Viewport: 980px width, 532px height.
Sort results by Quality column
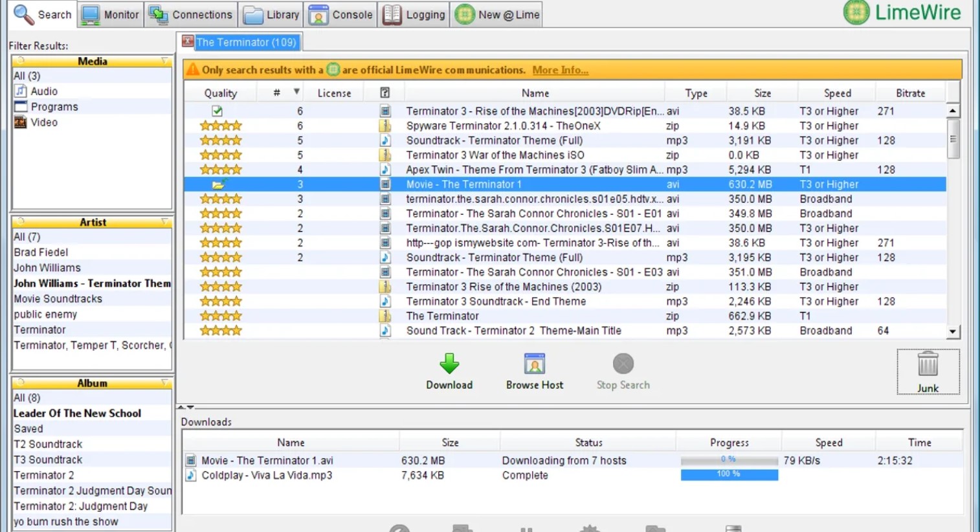(221, 93)
